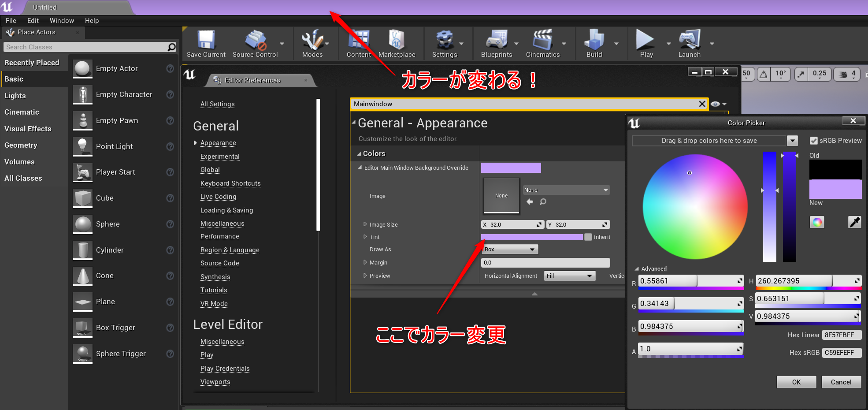Expand the Image Size property
Image resolution: width=868 pixels, height=410 pixels.
pos(365,224)
